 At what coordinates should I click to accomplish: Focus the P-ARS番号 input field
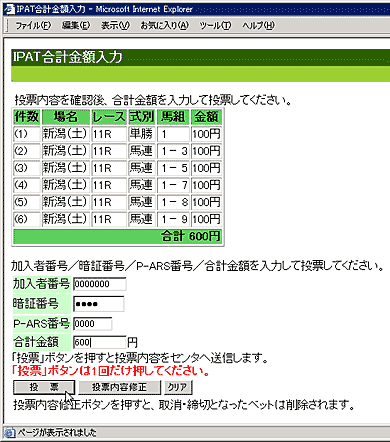(92, 323)
